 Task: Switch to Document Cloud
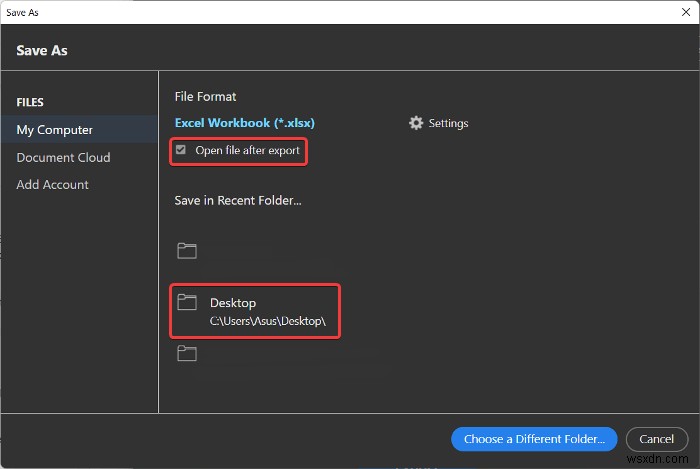[x=63, y=157]
